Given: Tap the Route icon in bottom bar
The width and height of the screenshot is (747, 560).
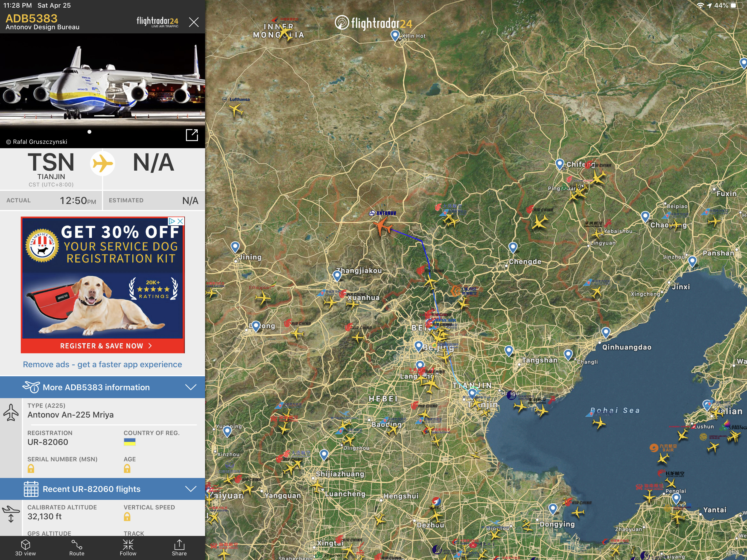Looking at the screenshot, I should coord(77,547).
